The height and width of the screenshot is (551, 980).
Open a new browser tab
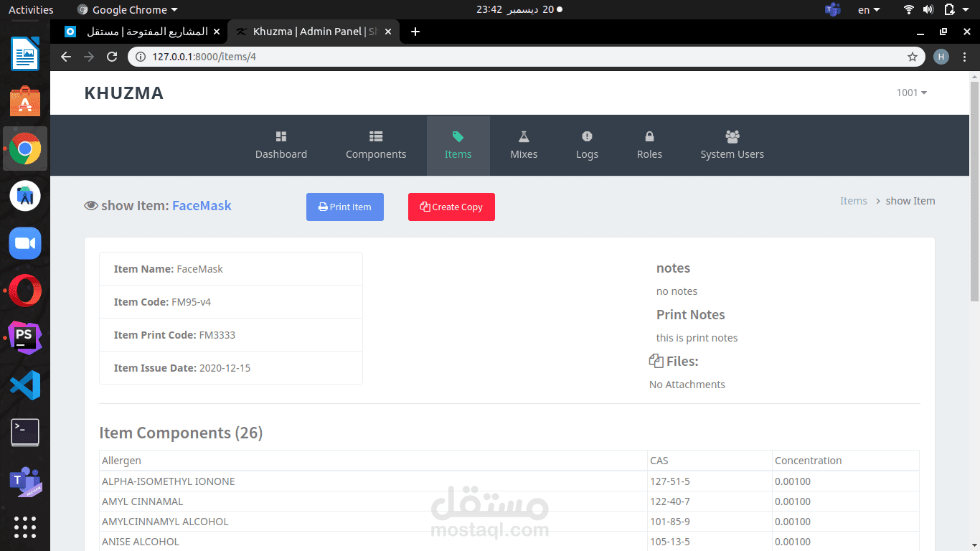[415, 32]
